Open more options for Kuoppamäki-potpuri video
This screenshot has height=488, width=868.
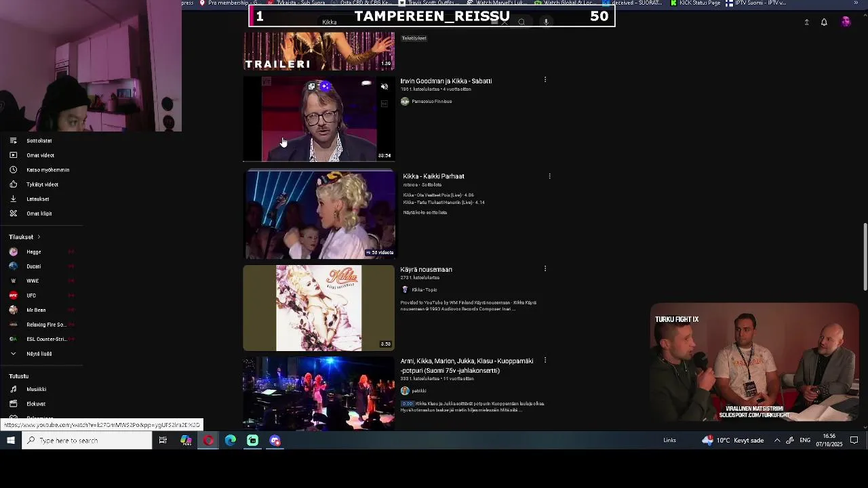545,361
